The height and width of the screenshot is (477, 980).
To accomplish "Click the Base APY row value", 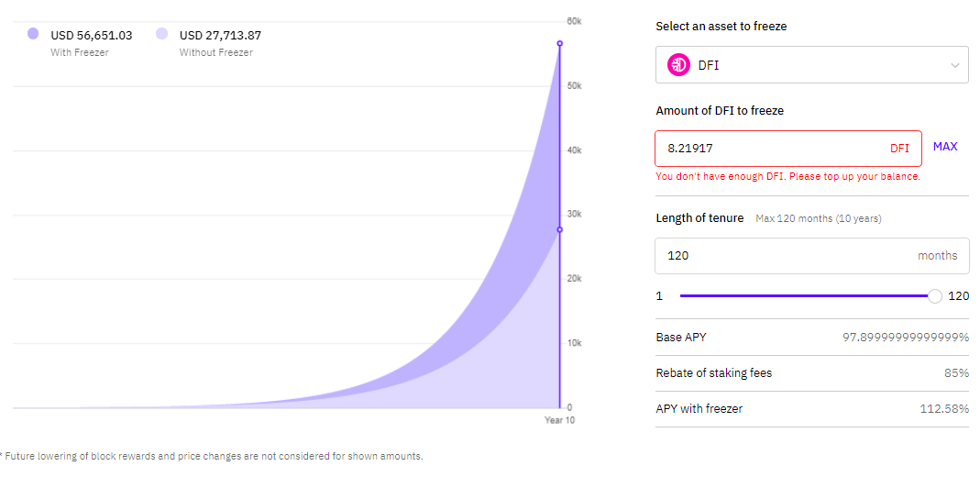I will 906,338.
